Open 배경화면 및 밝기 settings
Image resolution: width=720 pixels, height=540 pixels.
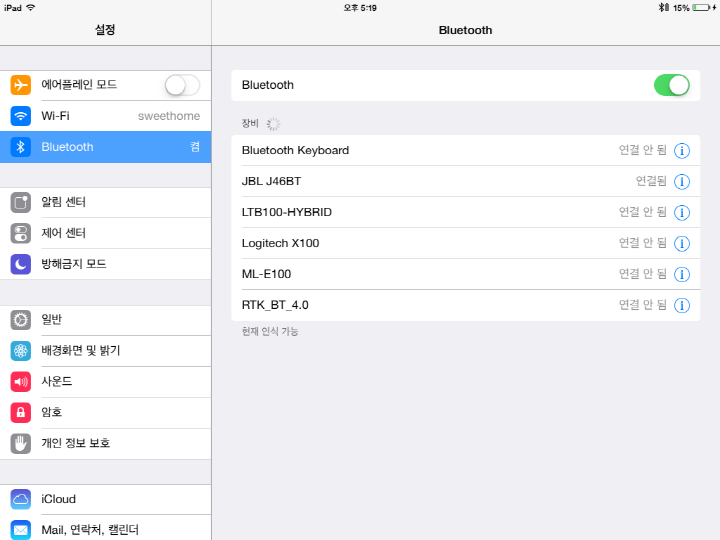point(106,351)
